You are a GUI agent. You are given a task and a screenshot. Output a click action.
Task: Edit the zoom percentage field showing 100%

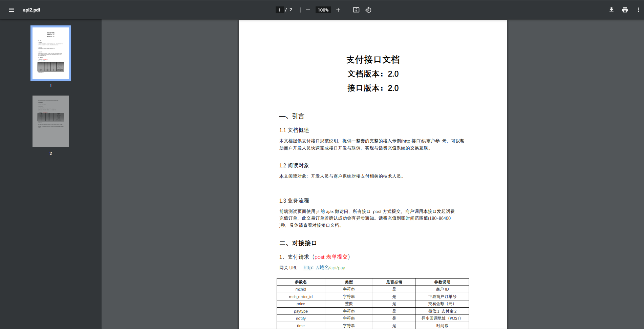323,10
